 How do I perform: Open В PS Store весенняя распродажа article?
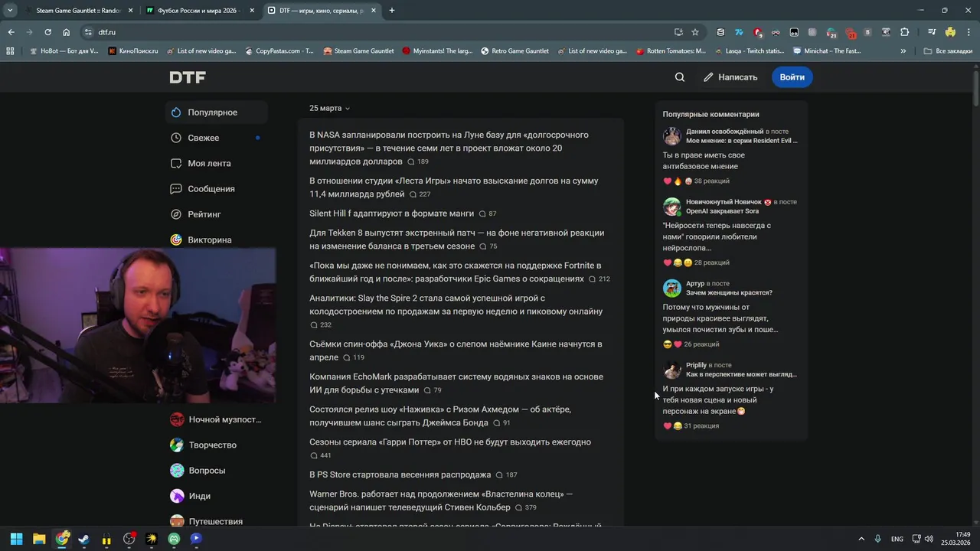[x=400, y=474]
